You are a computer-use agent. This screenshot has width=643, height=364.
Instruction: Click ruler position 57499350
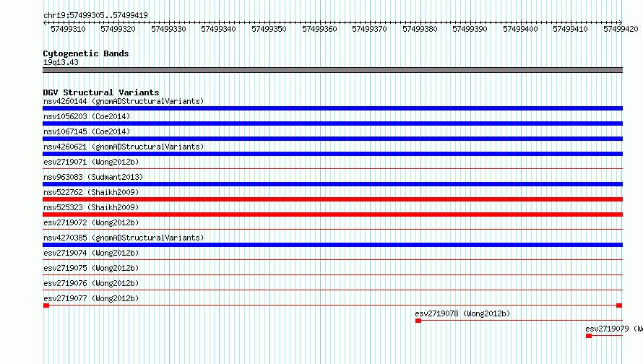click(x=269, y=29)
